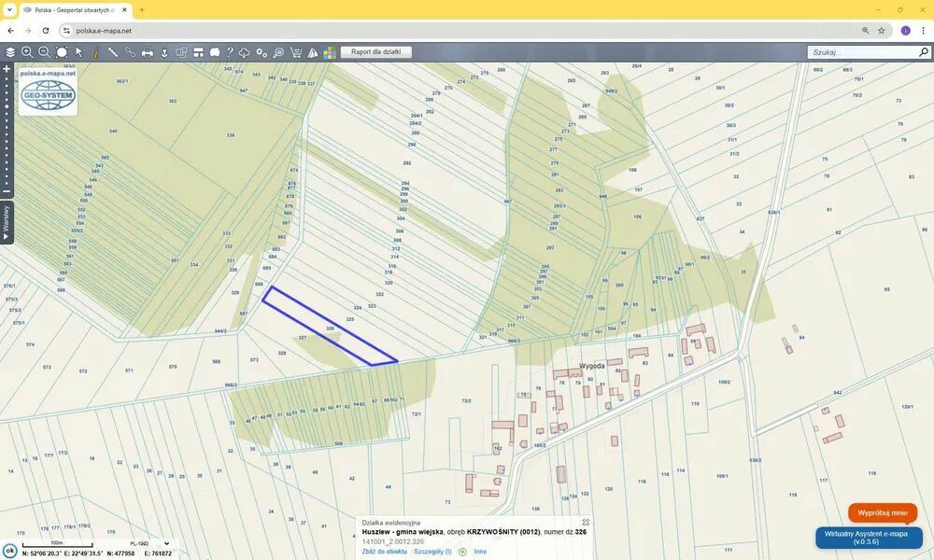The height and width of the screenshot is (560, 934).
Task: Click the Zbliż do obiektu link
Action: (x=385, y=552)
